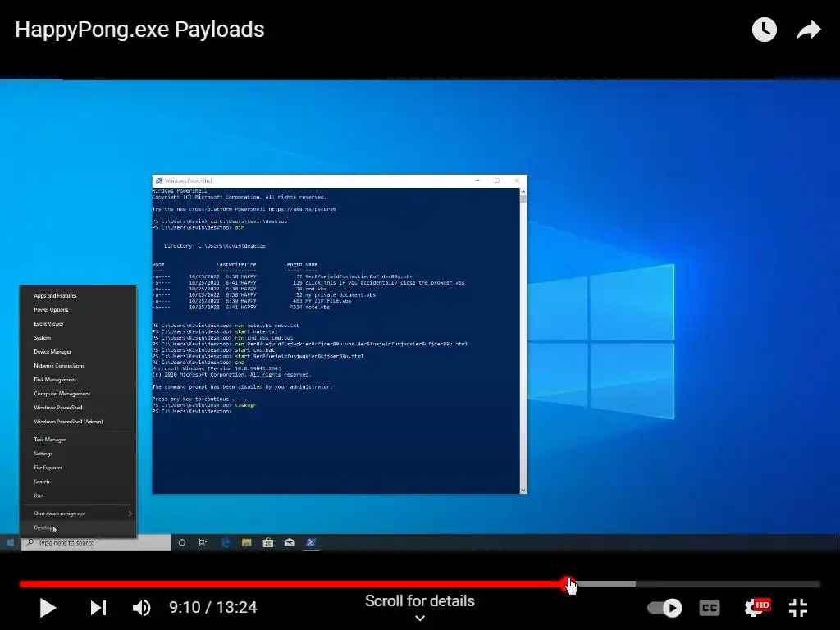Expand Shut down or sign out submenu
This screenshot has height=630, width=840.
(x=78, y=514)
